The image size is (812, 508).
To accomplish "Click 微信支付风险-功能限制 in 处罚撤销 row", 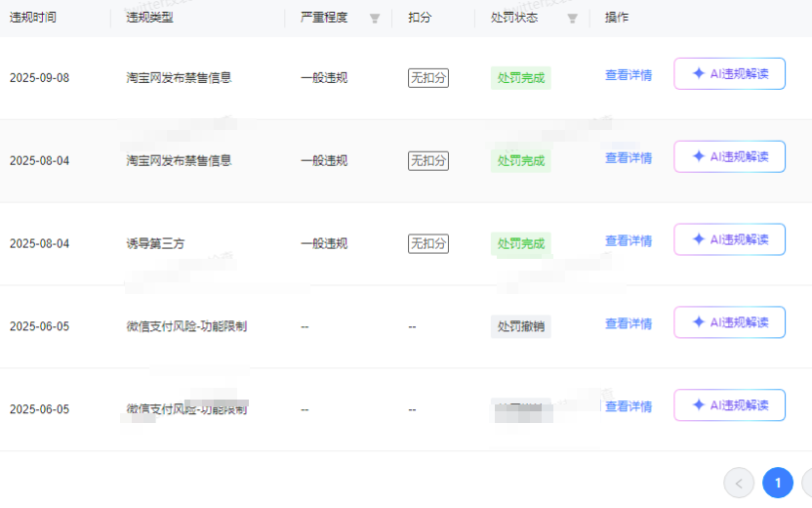I will (x=186, y=326).
